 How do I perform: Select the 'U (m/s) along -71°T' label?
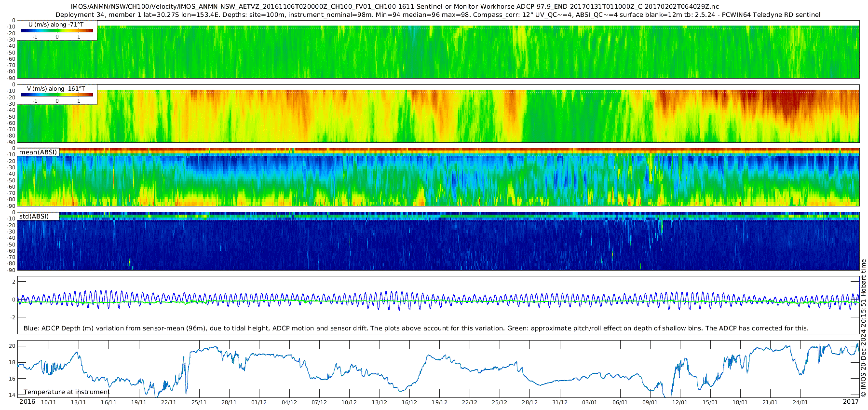[56, 24]
